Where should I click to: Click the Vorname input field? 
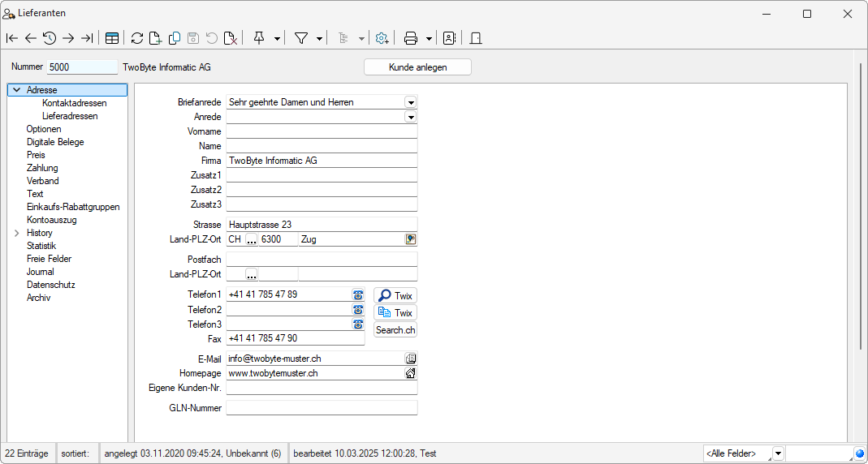[x=322, y=131]
